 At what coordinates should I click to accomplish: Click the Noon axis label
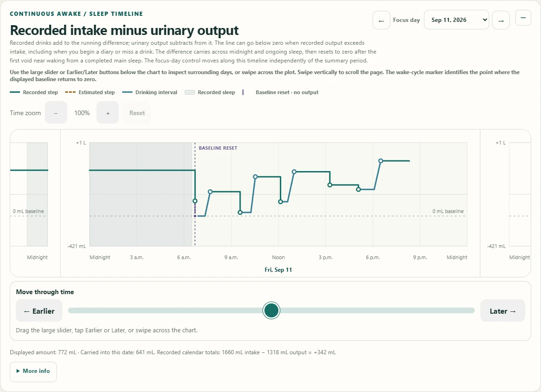278,257
